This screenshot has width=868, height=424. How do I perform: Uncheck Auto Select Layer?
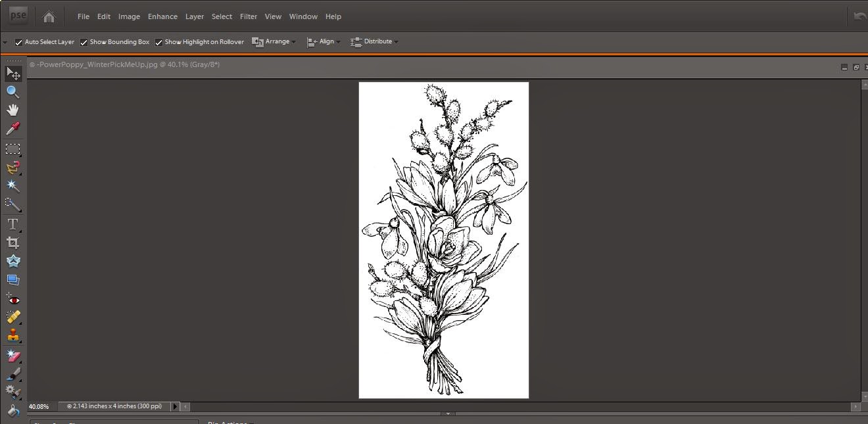[18, 42]
